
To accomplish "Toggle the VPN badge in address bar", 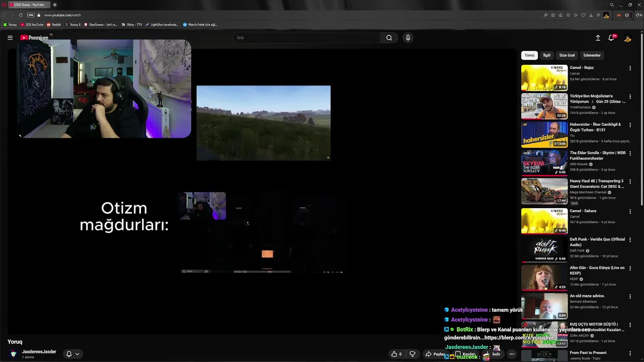I will coord(31,15).
